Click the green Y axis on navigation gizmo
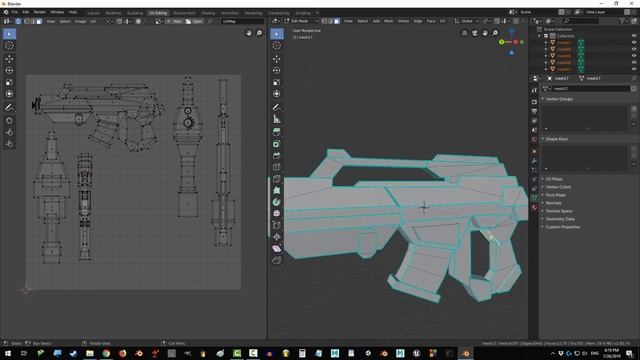 [x=502, y=42]
